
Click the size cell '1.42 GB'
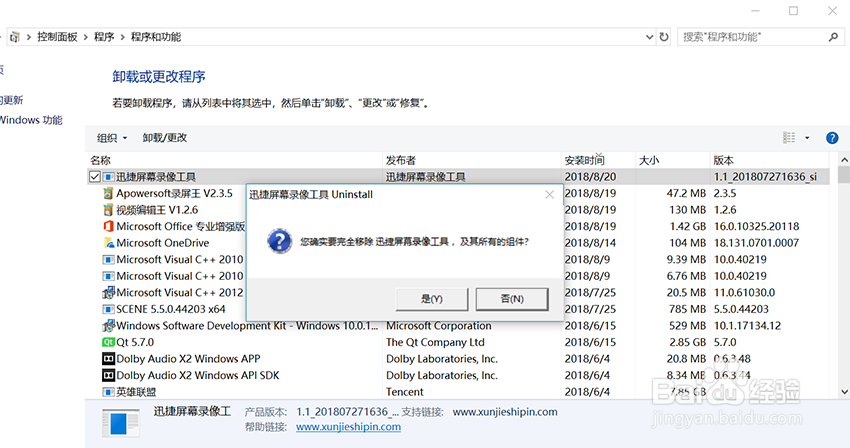(x=687, y=226)
